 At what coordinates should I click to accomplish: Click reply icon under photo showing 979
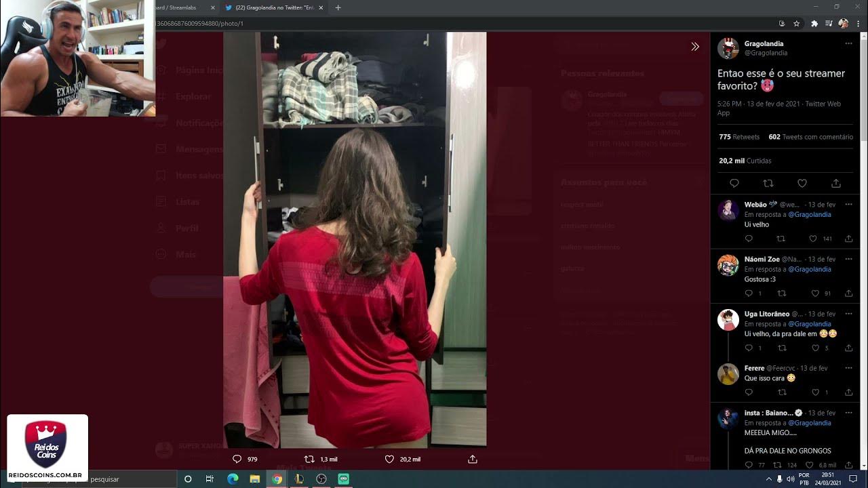[x=237, y=459]
